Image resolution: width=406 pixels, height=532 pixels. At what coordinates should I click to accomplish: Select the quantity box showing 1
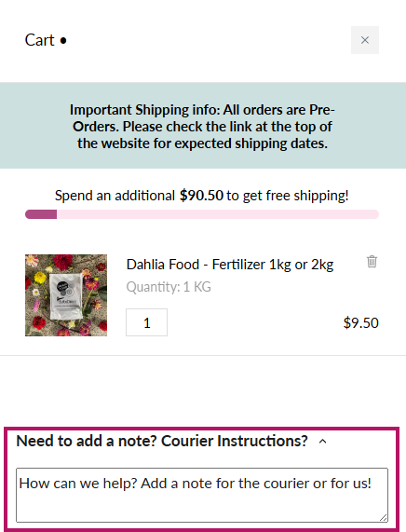coord(146,322)
